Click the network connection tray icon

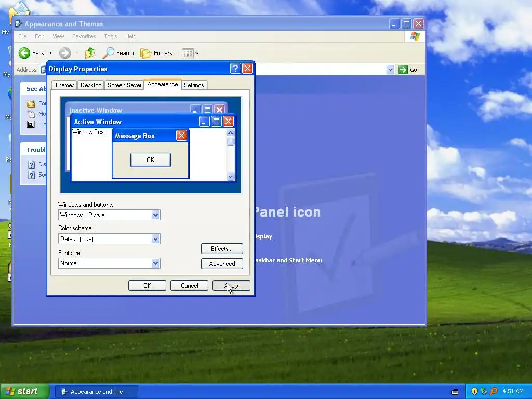pyautogui.click(x=484, y=391)
